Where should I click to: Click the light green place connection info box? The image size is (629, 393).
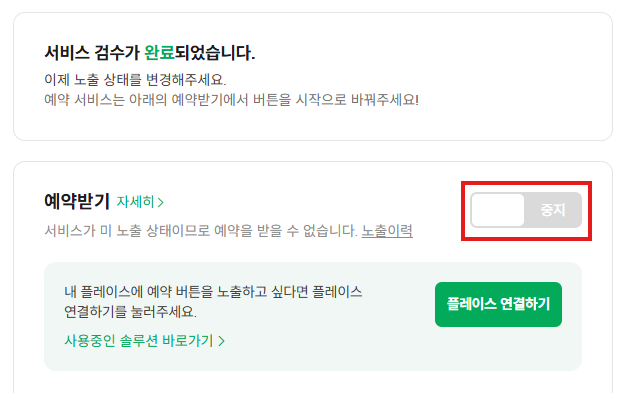click(313, 316)
